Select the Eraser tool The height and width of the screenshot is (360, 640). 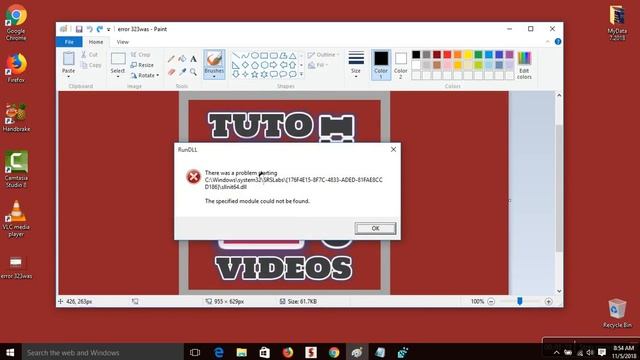click(x=171, y=72)
